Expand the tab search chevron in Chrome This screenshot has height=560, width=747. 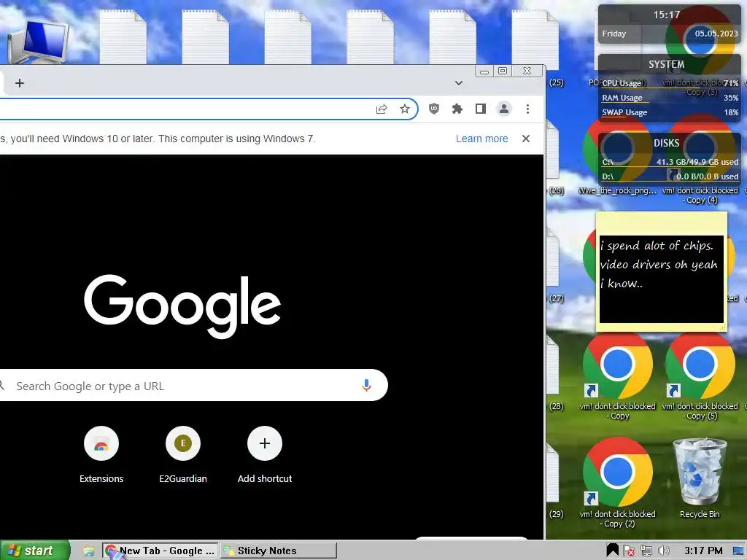click(458, 83)
